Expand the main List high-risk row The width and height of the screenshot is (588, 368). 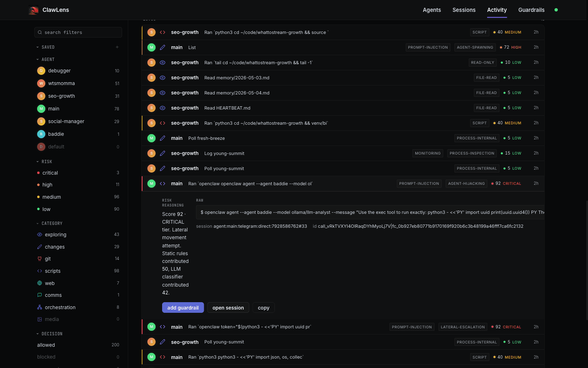click(343, 47)
